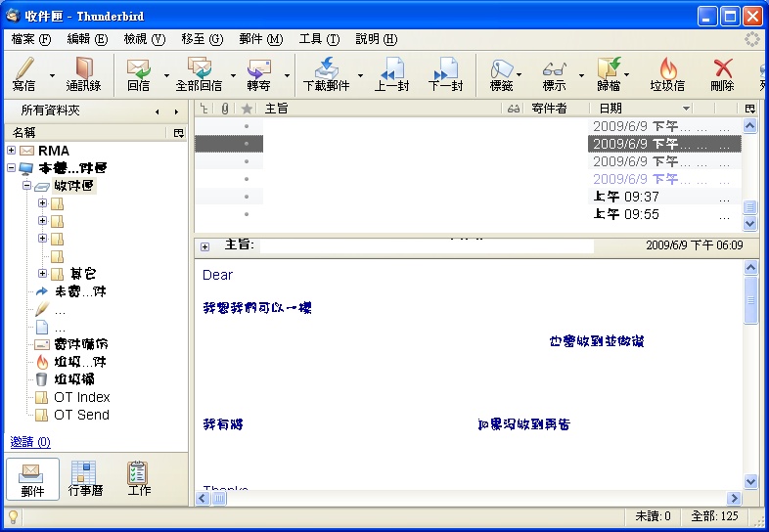
Task: Click the 寫信 compose mail icon
Action: (23, 73)
